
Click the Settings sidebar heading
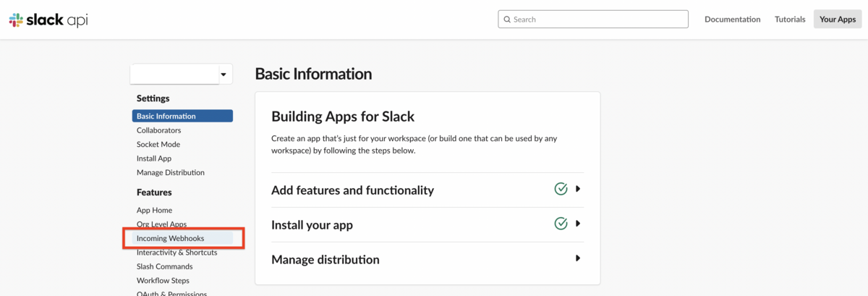(153, 98)
